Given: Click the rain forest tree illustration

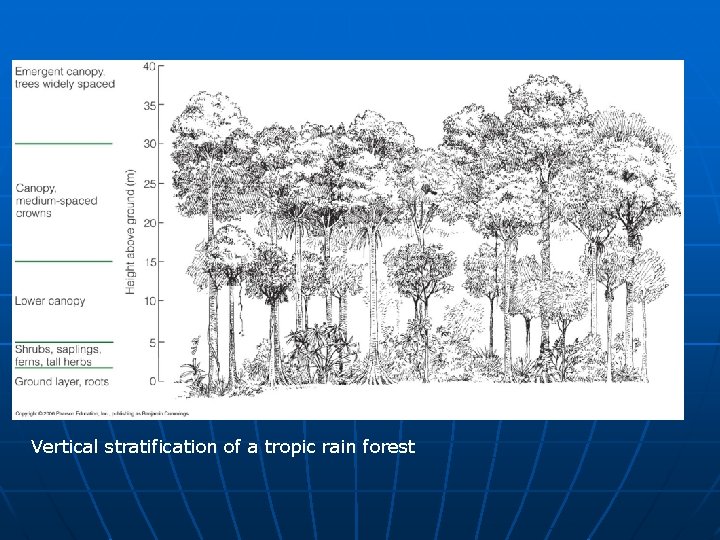Looking at the screenshot, I should point(426,235).
